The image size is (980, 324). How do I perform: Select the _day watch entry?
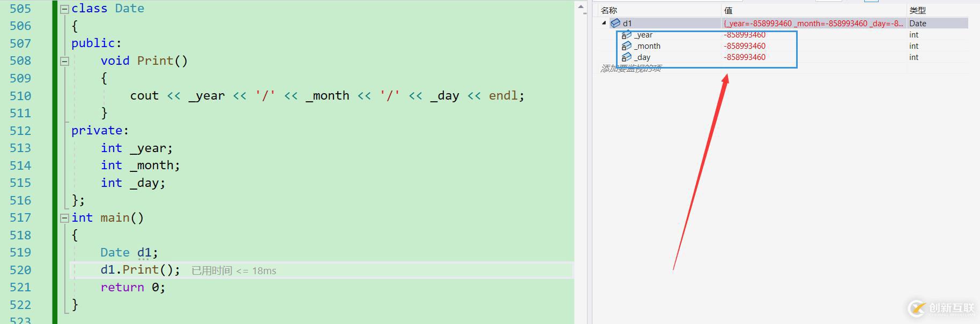pos(642,57)
